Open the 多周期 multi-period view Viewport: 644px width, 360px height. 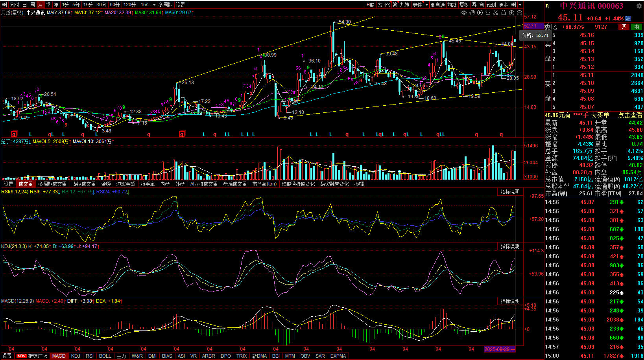166,5
